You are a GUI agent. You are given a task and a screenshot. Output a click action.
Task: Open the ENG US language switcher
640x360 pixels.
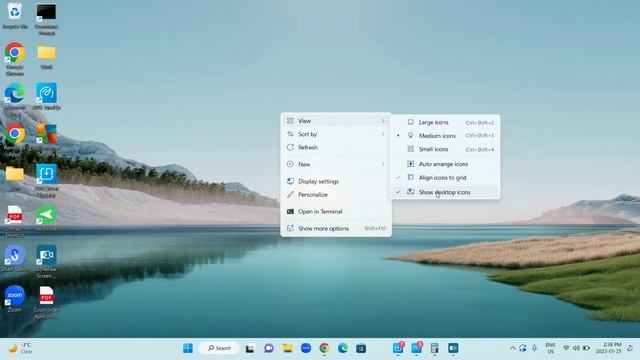click(x=550, y=348)
